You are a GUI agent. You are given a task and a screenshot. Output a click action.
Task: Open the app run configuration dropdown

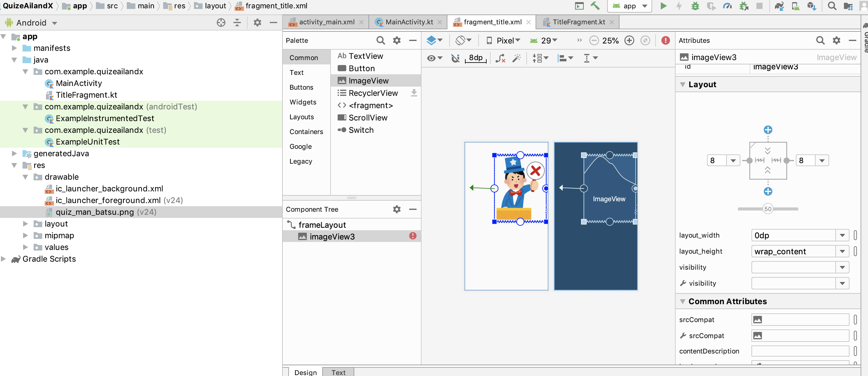tap(629, 6)
